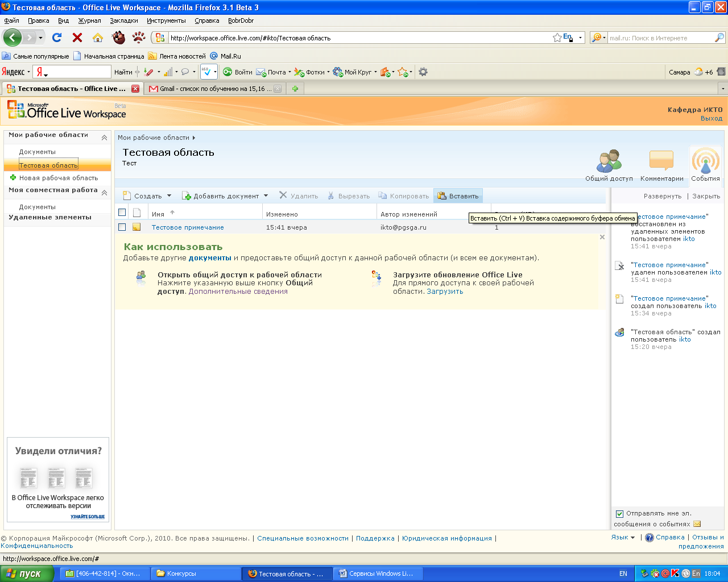
Task: Click the red stop loading icon
Action: [77, 38]
